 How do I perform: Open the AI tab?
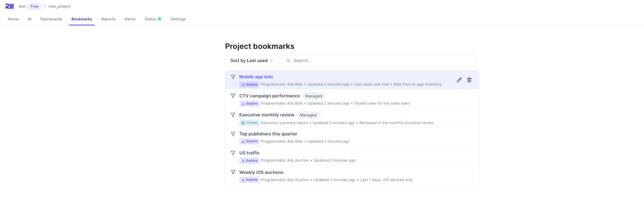(30, 19)
